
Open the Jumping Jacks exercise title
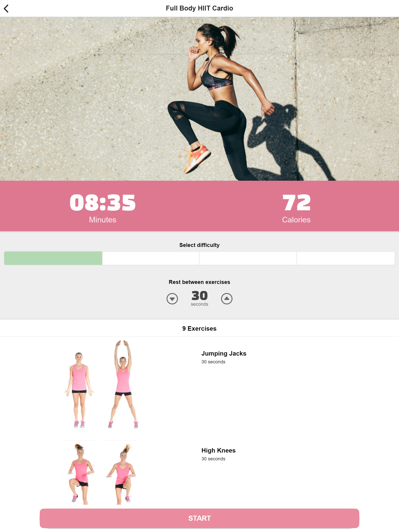224,353
